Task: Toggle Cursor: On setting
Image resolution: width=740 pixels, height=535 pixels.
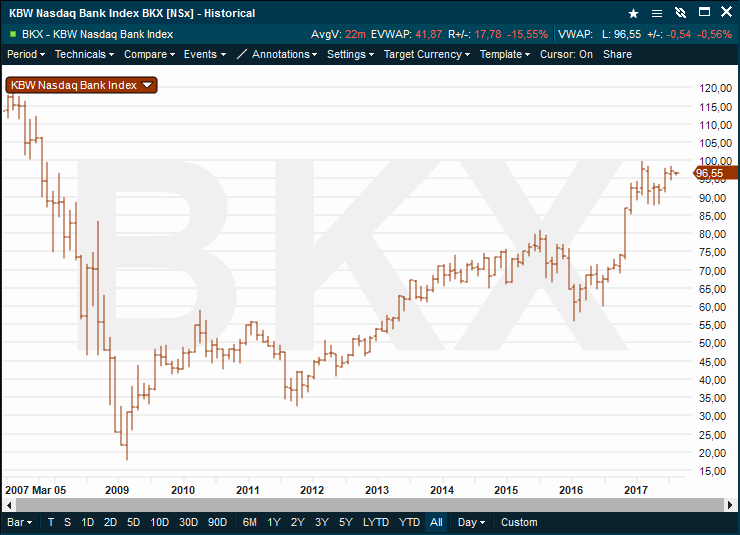Action: [x=566, y=54]
